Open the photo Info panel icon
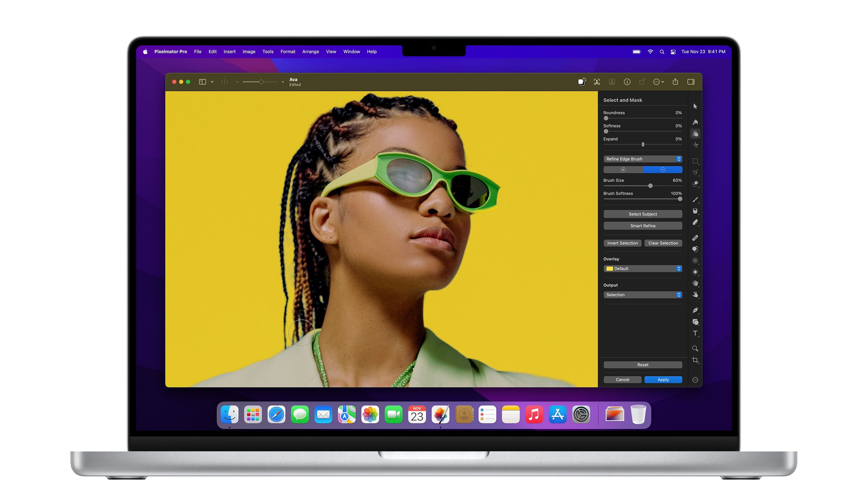 tap(627, 82)
